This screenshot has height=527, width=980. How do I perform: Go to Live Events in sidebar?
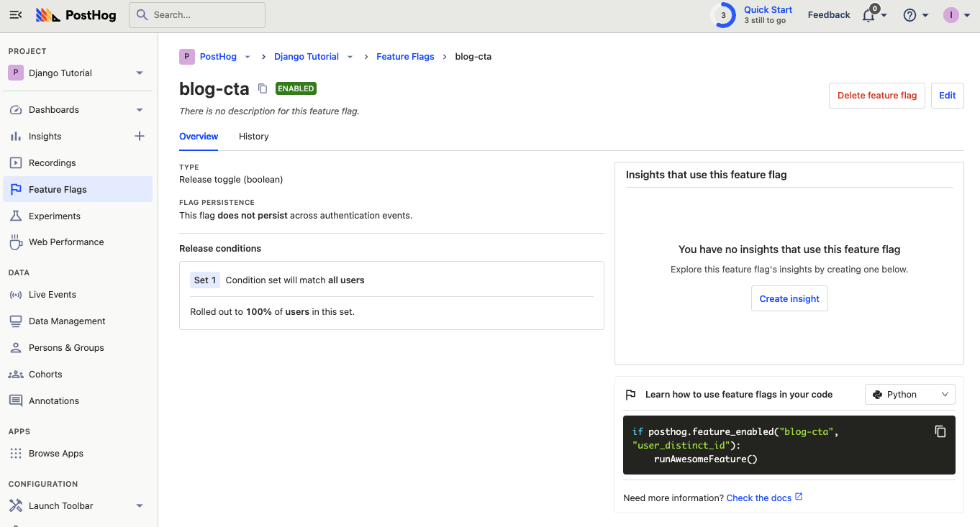point(53,295)
